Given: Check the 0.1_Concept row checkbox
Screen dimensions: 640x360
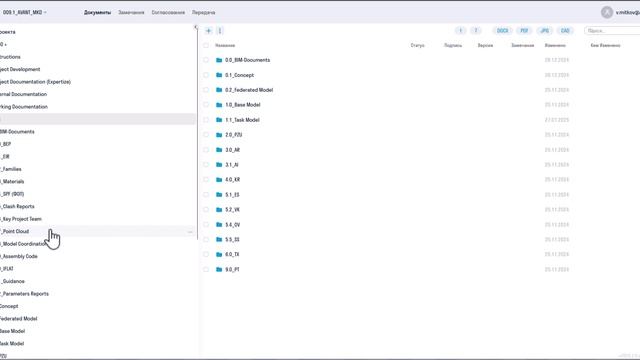Looking at the screenshot, I should pyautogui.click(x=206, y=75).
